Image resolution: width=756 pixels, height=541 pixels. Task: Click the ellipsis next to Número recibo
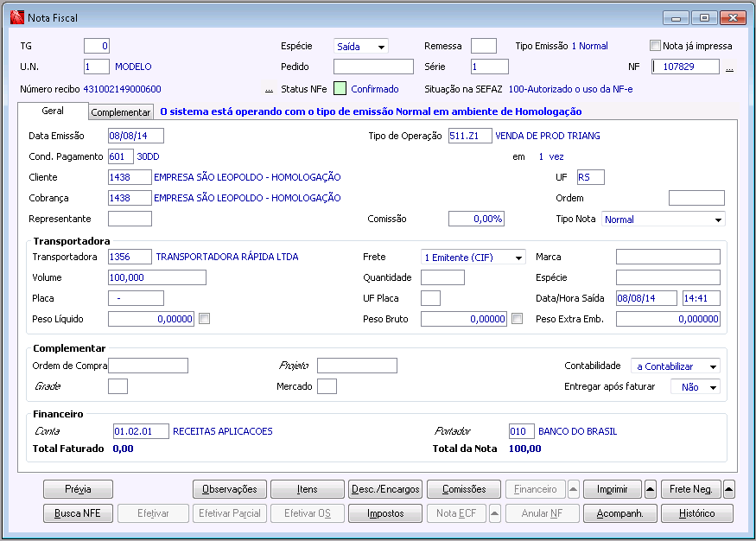click(269, 89)
